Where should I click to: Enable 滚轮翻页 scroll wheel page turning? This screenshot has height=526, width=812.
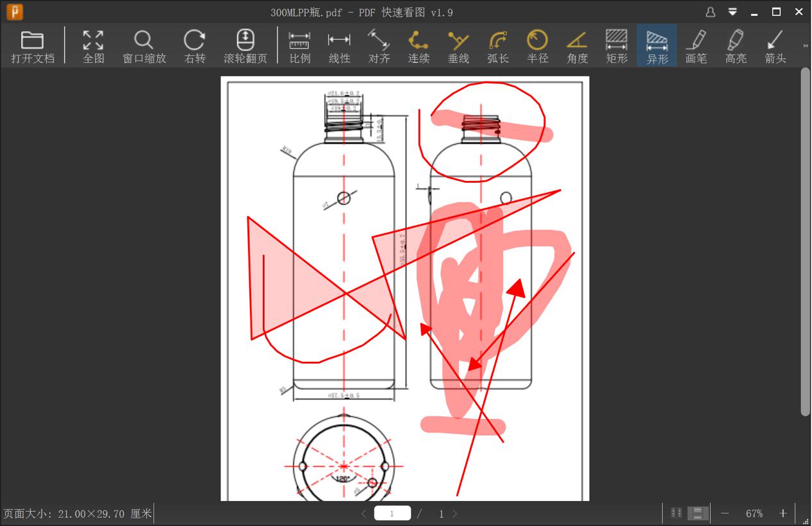pos(245,45)
